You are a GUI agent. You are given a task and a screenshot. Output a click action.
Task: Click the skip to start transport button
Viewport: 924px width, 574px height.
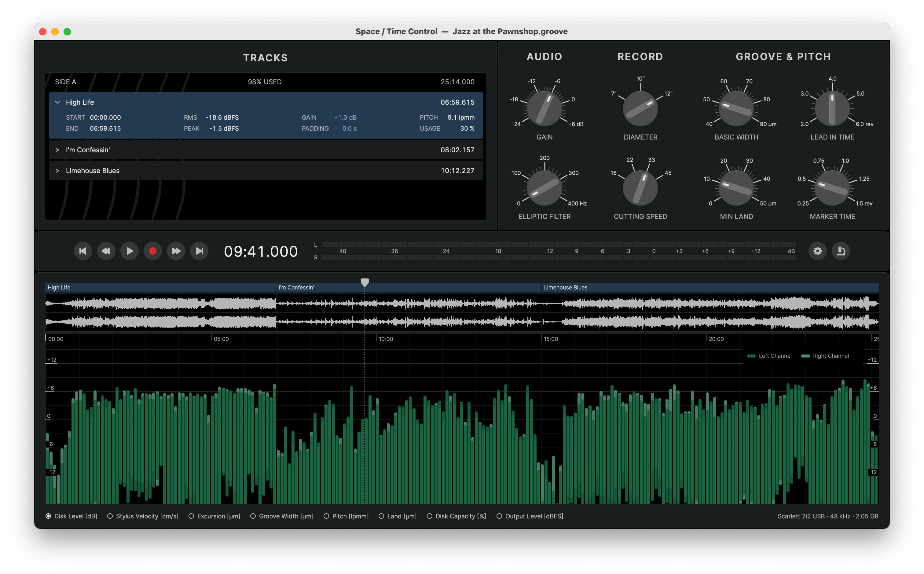tap(83, 251)
